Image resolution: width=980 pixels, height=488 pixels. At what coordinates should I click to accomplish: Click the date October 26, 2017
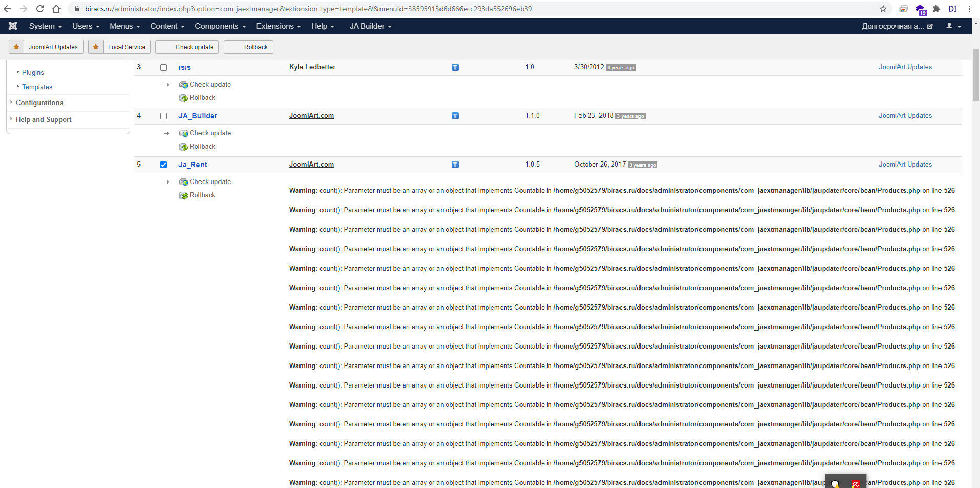600,165
